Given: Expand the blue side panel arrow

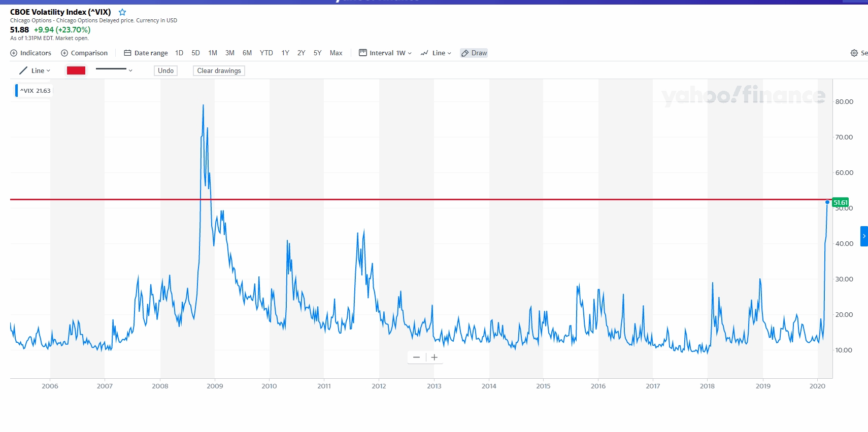Looking at the screenshot, I should [864, 236].
